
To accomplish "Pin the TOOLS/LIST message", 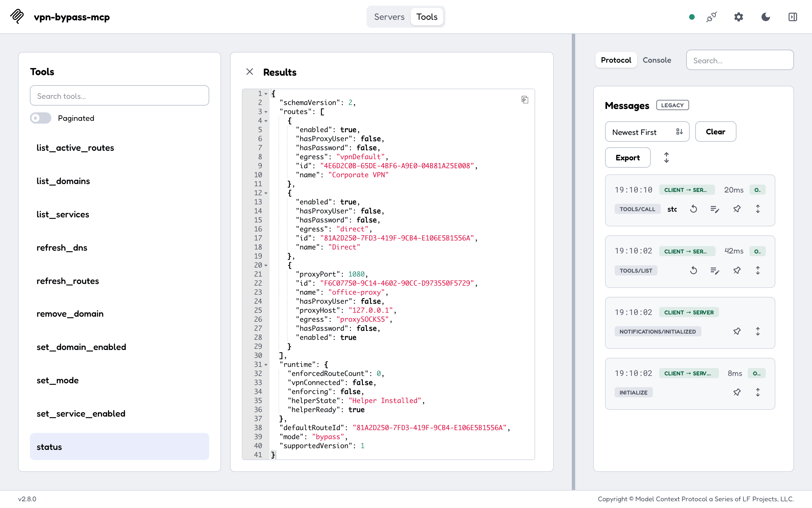I will pos(737,270).
